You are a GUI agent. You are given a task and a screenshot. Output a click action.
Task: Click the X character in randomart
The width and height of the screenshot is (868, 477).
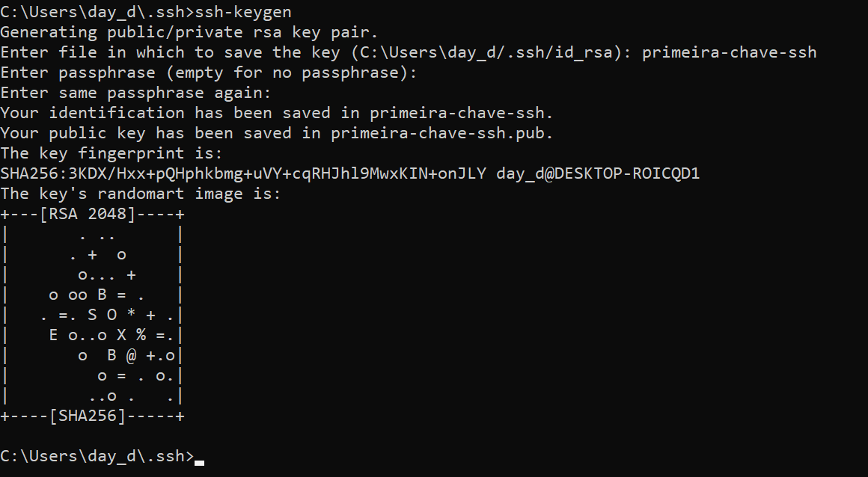tap(121, 335)
